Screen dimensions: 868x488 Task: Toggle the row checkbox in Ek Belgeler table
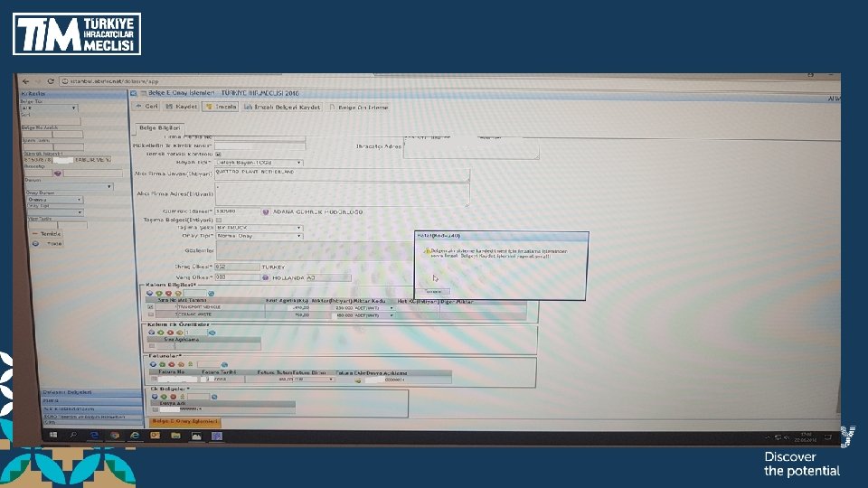(x=156, y=410)
